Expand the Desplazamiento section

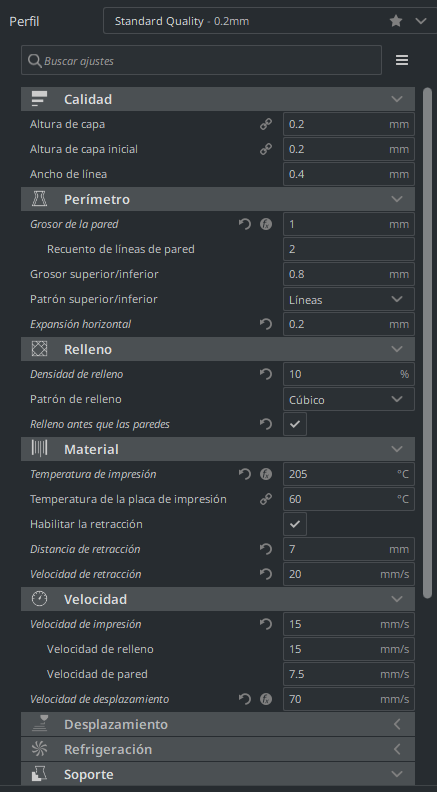(x=218, y=724)
